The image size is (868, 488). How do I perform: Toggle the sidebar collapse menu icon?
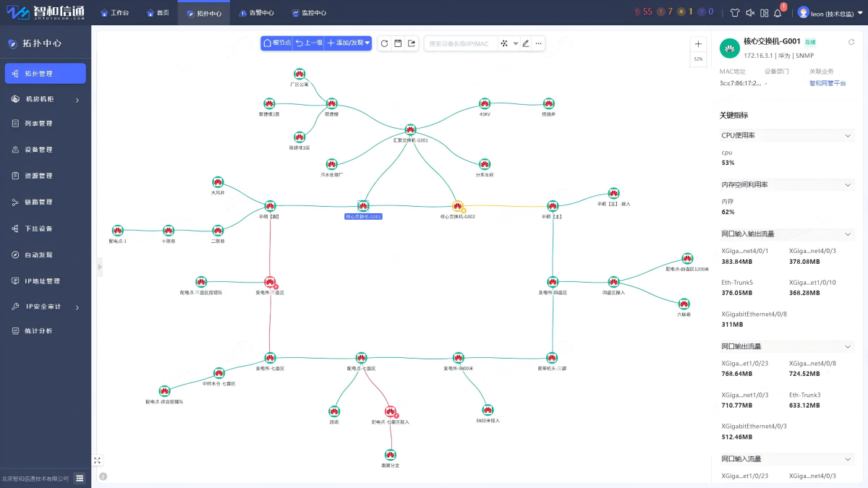[x=80, y=478]
